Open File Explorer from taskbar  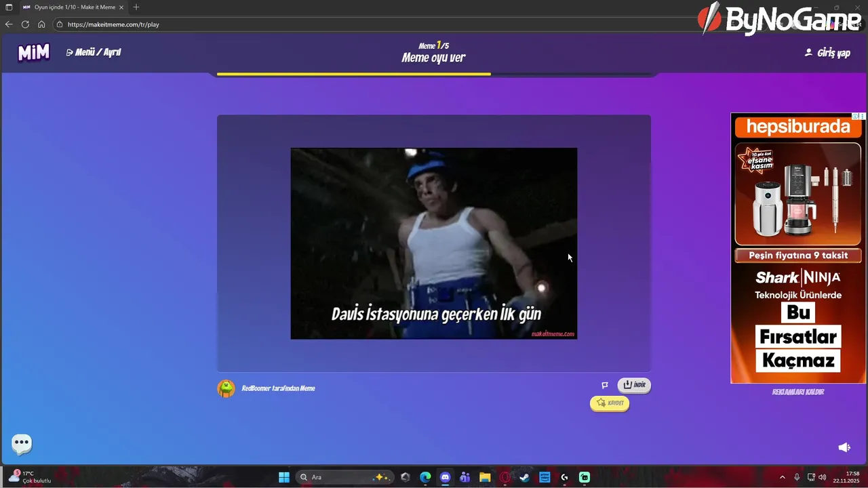tap(485, 477)
